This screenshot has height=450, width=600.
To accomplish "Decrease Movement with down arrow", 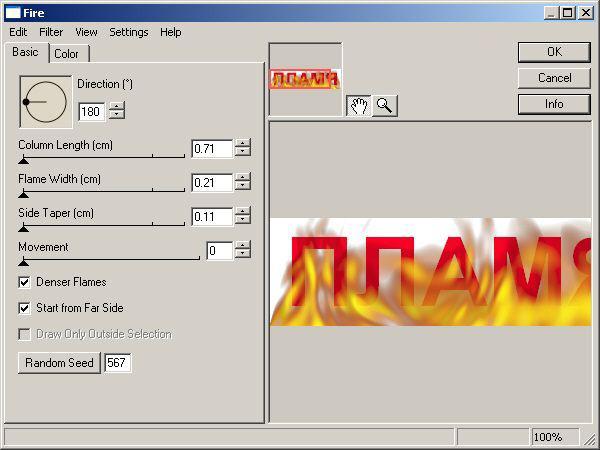I will [x=243, y=254].
